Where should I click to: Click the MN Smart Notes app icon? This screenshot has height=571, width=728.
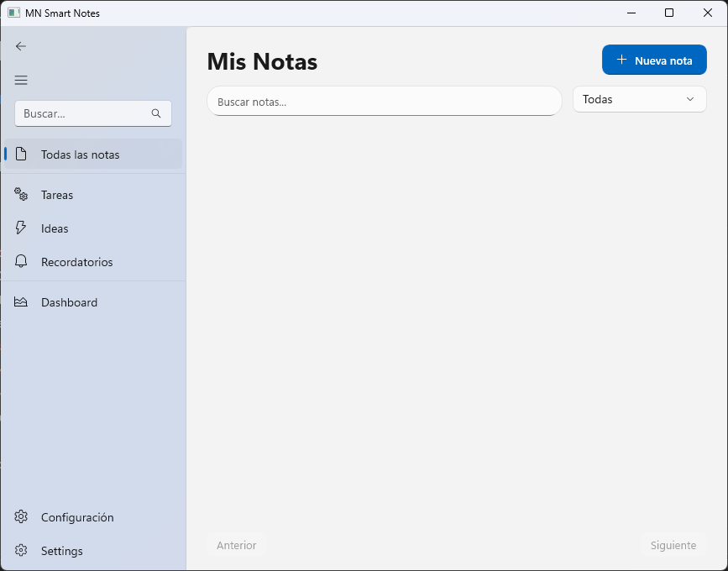pos(14,13)
